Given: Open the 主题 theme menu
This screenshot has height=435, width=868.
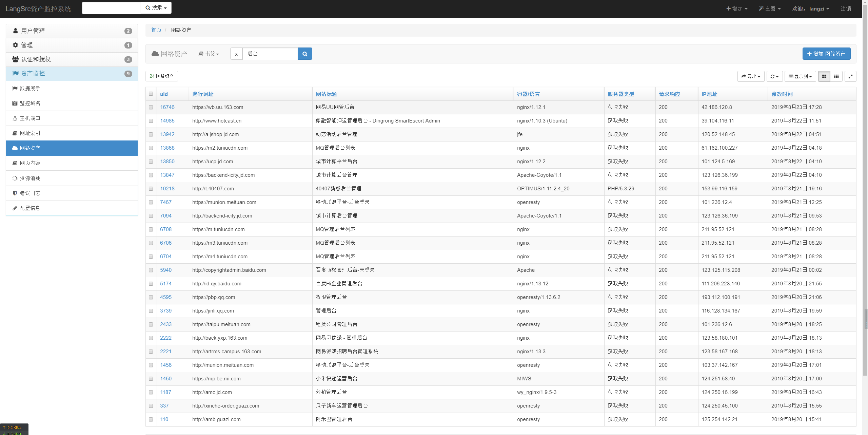Looking at the screenshot, I should (770, 8).
